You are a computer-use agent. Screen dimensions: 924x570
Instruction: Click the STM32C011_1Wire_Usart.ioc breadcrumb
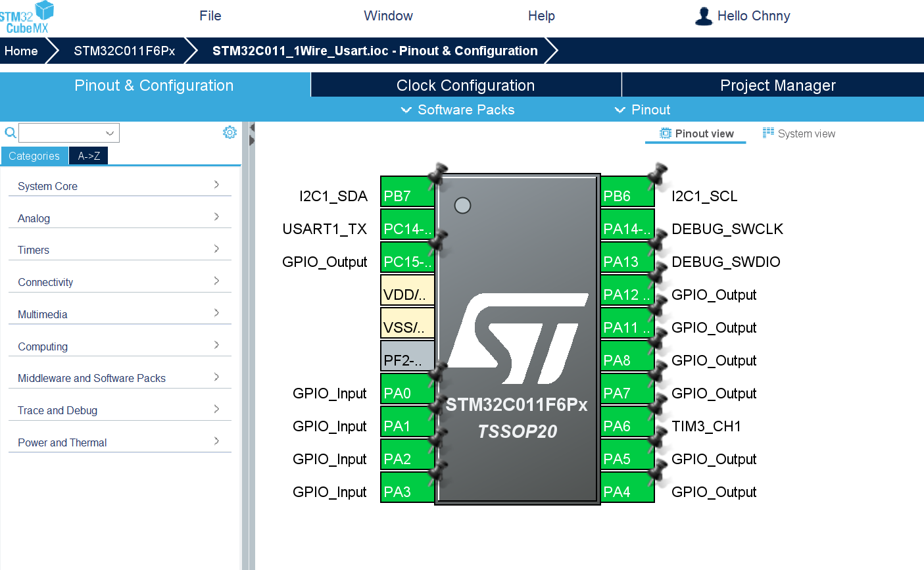(x=375, y=51)
